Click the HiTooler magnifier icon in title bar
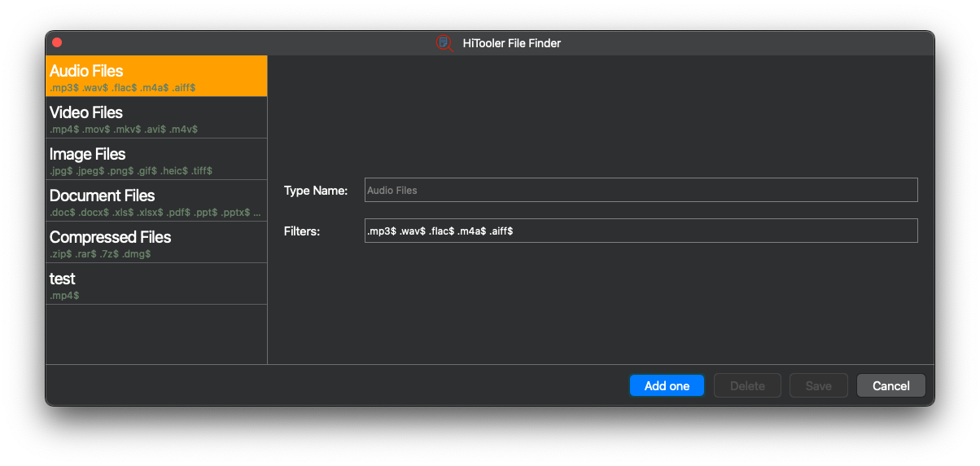 [x=444, y=43]
